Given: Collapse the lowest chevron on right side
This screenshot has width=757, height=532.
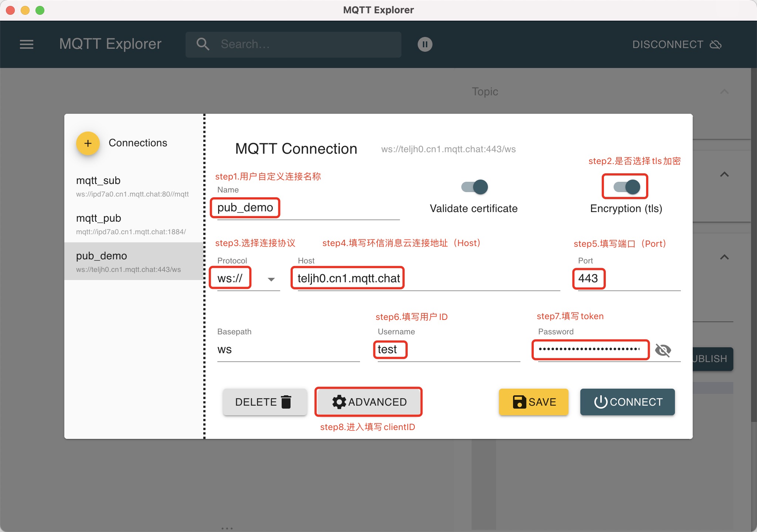Looking at the screenshot, I should point(724,257).
